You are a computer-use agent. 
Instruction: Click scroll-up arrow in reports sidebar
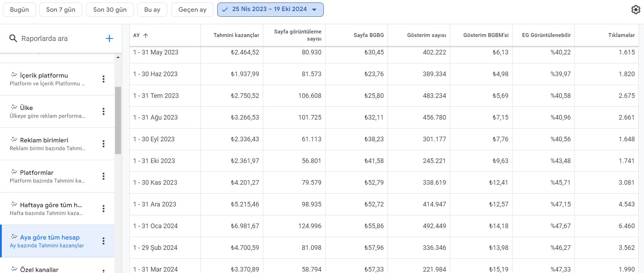pyautogui.click(x=118, y=57)
